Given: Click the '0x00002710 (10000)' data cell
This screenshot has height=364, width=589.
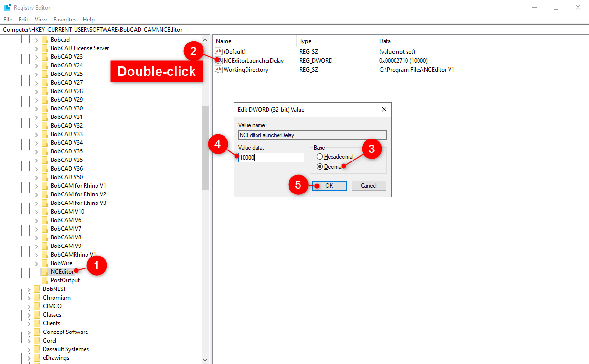Looking at the screenshot, I should click(403, 61).
